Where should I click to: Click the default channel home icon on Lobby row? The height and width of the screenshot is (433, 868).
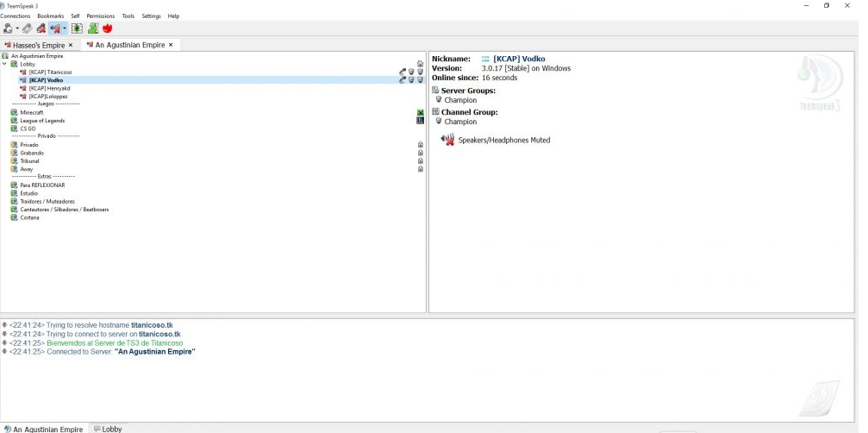pyautogui.click(x=420, y=64)
